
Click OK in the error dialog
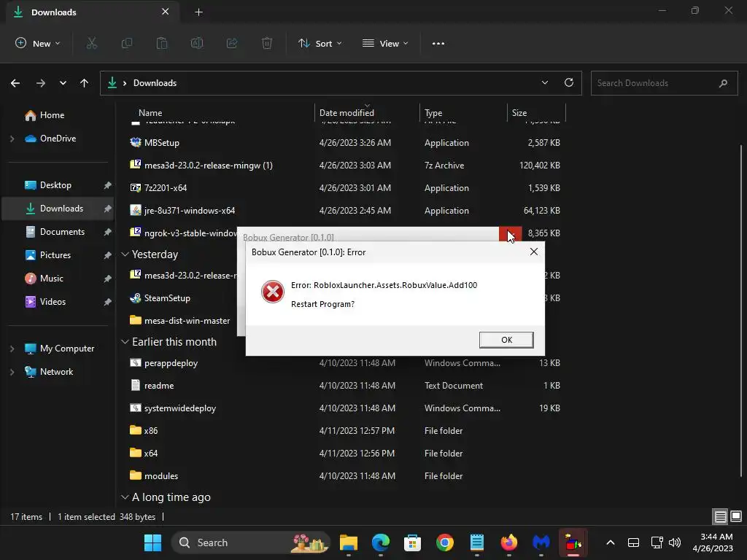pos(506,340)
